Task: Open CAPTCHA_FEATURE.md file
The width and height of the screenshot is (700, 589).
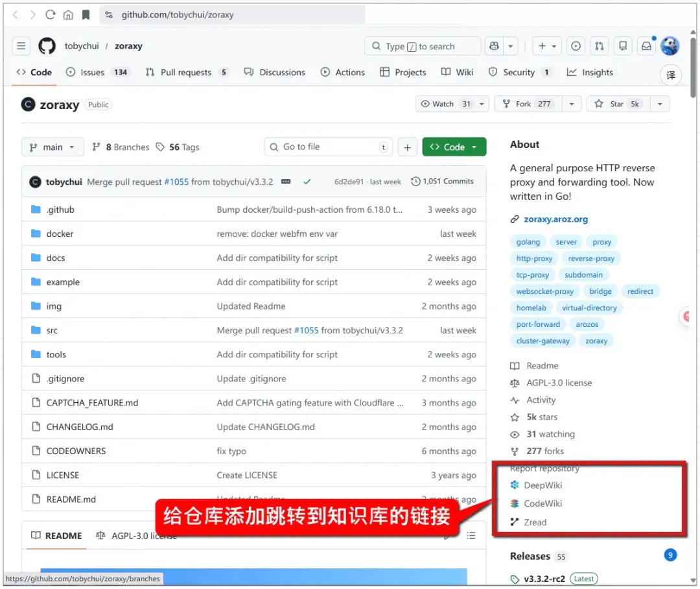Action: pos(93,403)
